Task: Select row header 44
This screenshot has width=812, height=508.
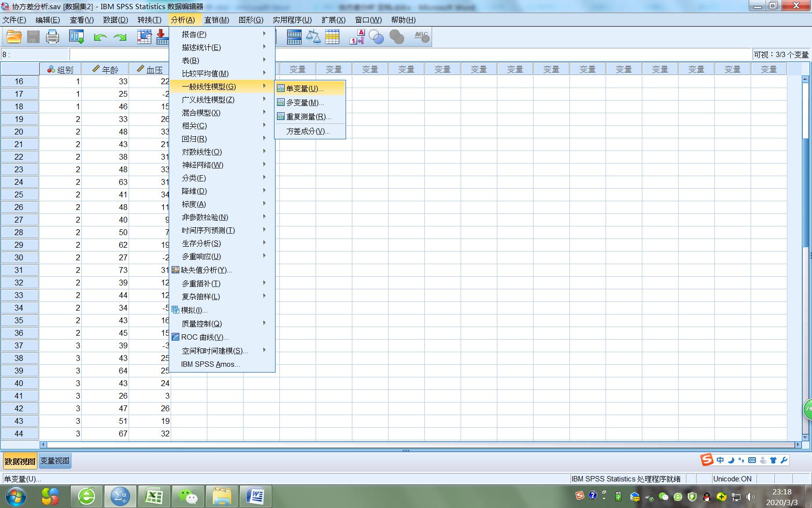Action: point(19,433)
